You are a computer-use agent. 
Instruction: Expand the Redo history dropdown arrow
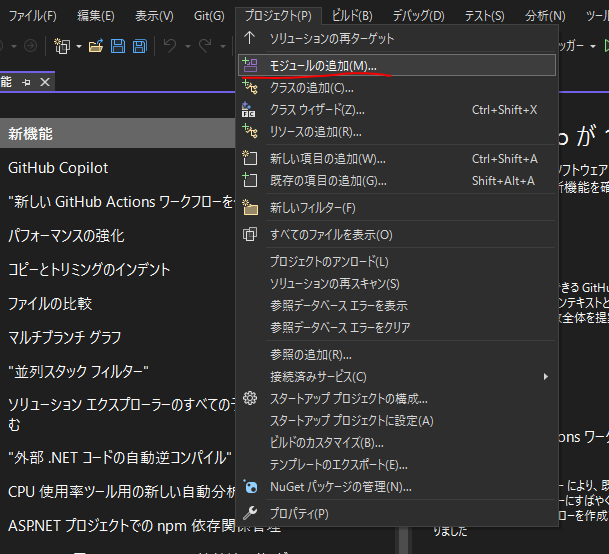click(223, 47)
